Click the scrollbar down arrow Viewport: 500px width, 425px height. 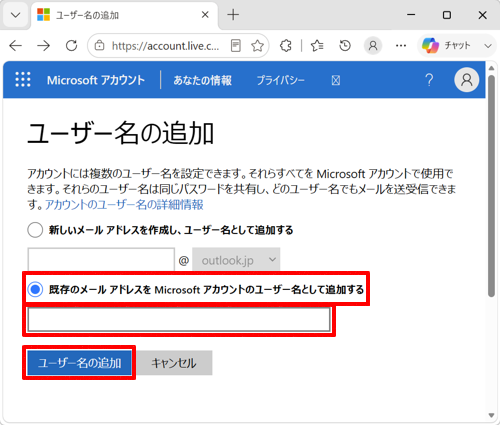click(x=491, y=415)
